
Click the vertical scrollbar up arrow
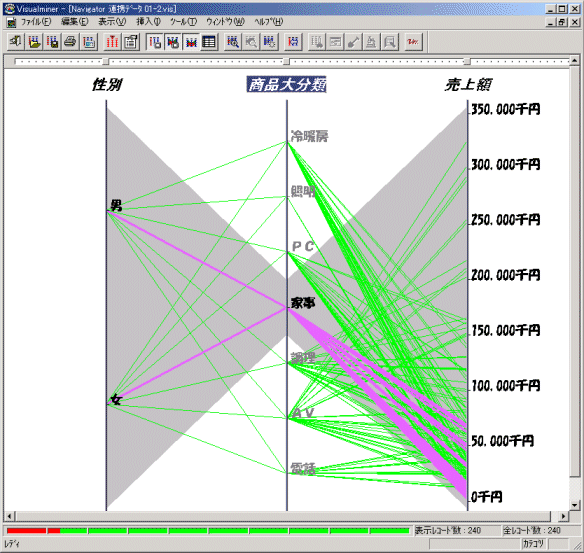[x=575, y=60]
